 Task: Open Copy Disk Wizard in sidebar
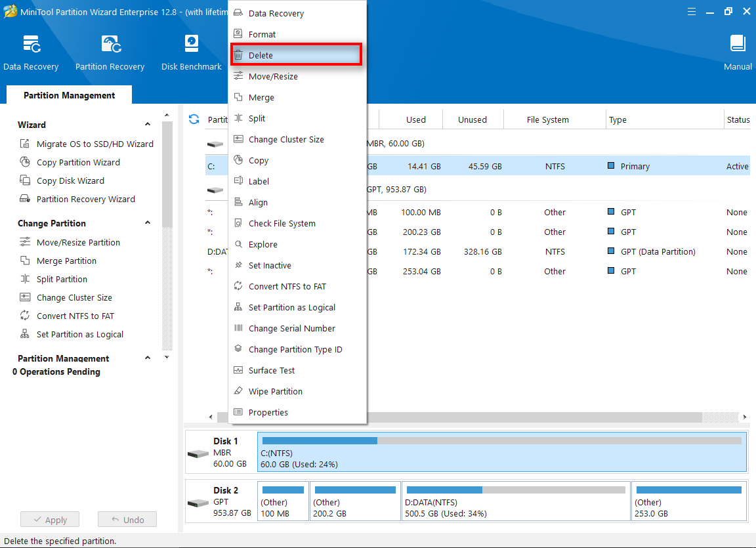[x=70, y=180]
